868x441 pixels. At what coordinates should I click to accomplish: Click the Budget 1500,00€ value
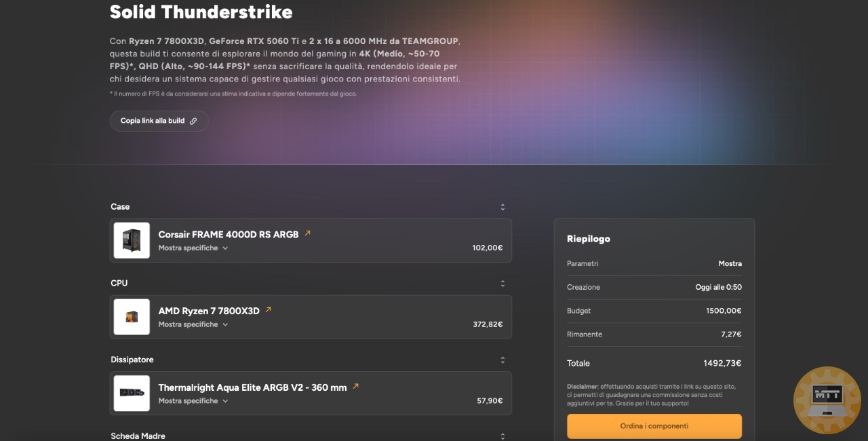[x=724, y=311]
